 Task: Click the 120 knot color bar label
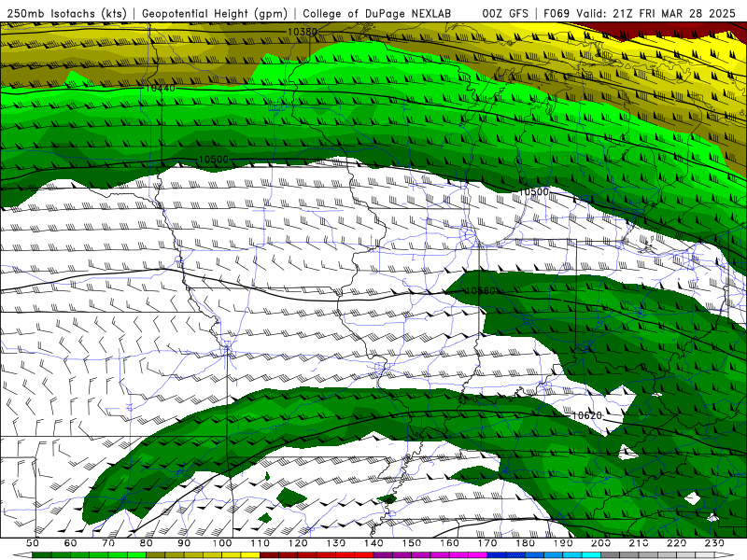click(298, 543)
